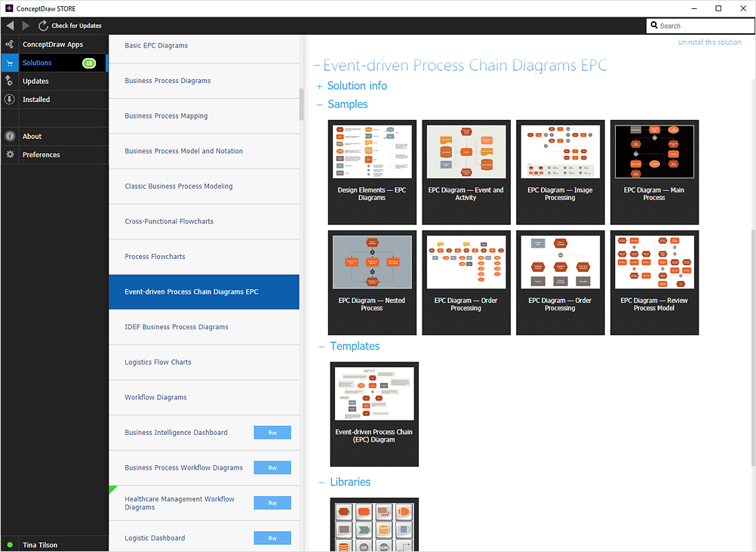Viewport: 756px width, 552px height.
Task: Open the EPC Diagram — Event and Activity sample
Action: 466,172
